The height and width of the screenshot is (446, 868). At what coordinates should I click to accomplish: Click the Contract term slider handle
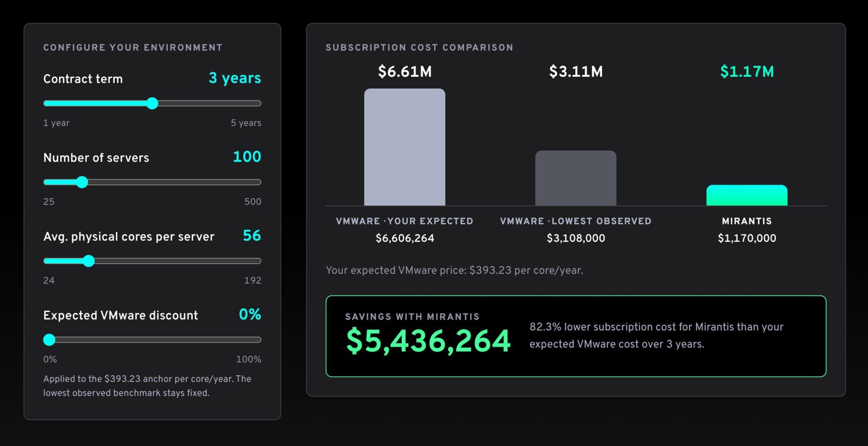pyautogui.click(x=152, y=103)
